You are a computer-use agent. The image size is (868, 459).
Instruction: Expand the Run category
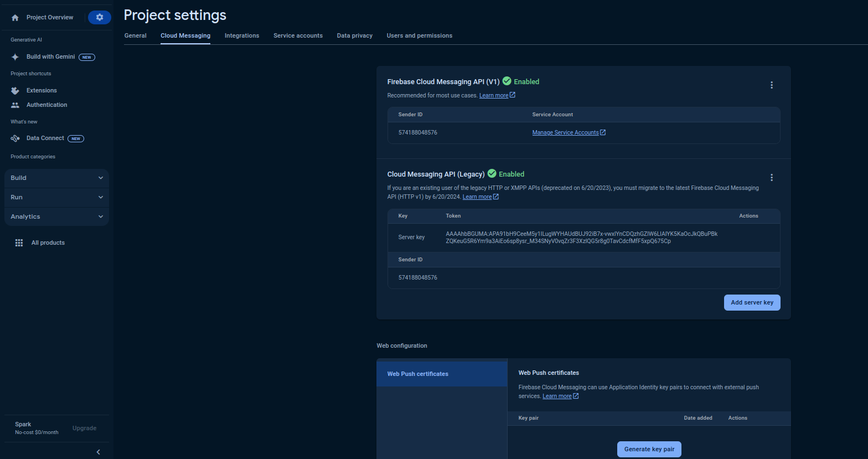coord(56,197)
